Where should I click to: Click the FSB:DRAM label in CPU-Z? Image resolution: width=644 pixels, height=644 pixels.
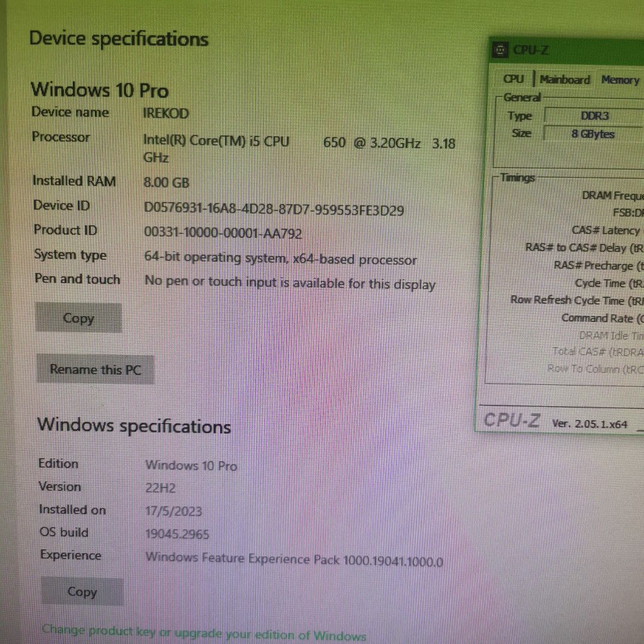[x=628, y=213]
